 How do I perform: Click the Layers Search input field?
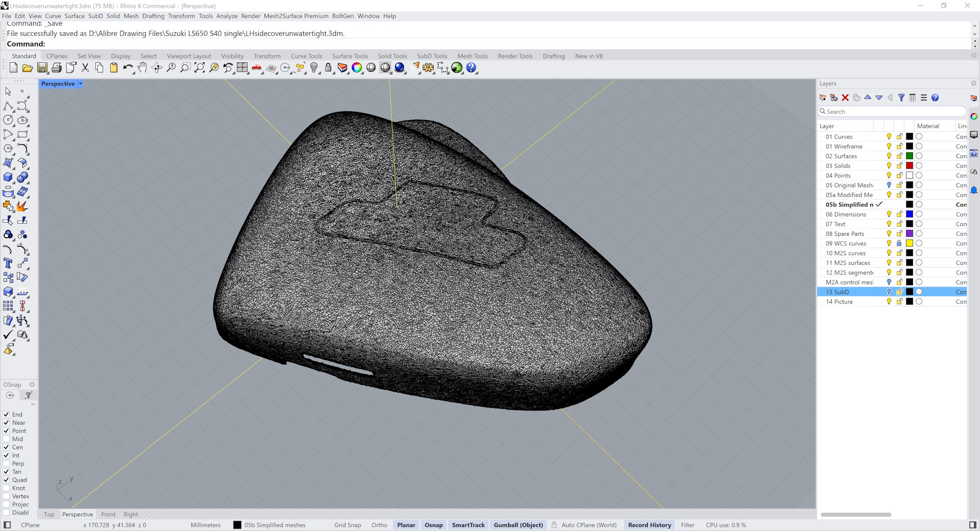pos(892,111)
